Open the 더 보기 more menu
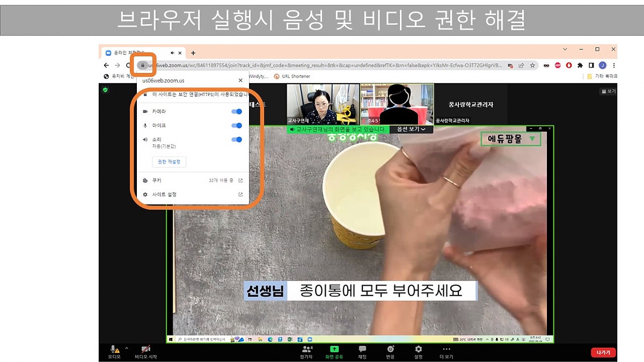644x362 pixels. (x=446, y=352)
